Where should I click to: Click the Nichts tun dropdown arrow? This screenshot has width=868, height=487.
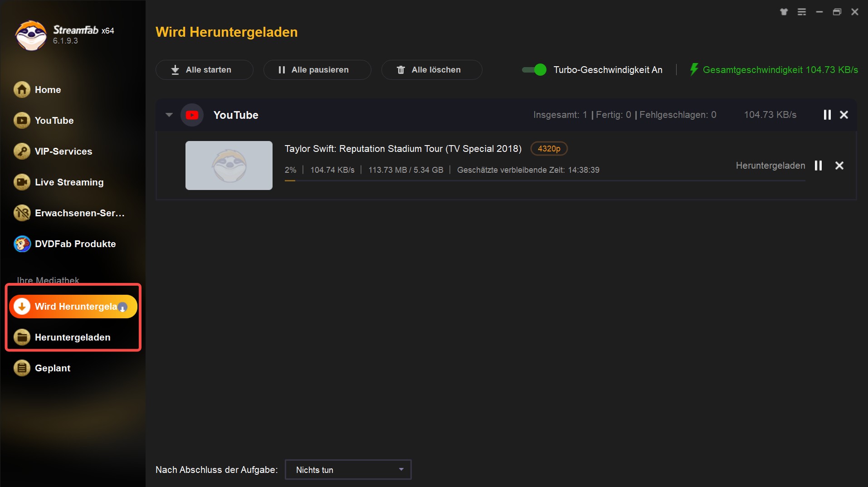[x=401, y=469]
